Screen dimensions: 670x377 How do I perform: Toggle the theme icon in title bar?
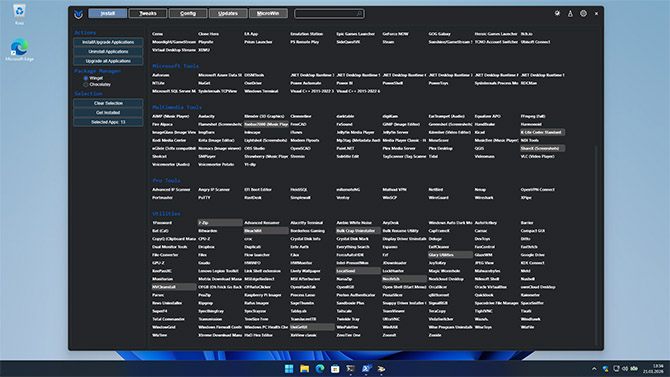(x=557, y=14)
